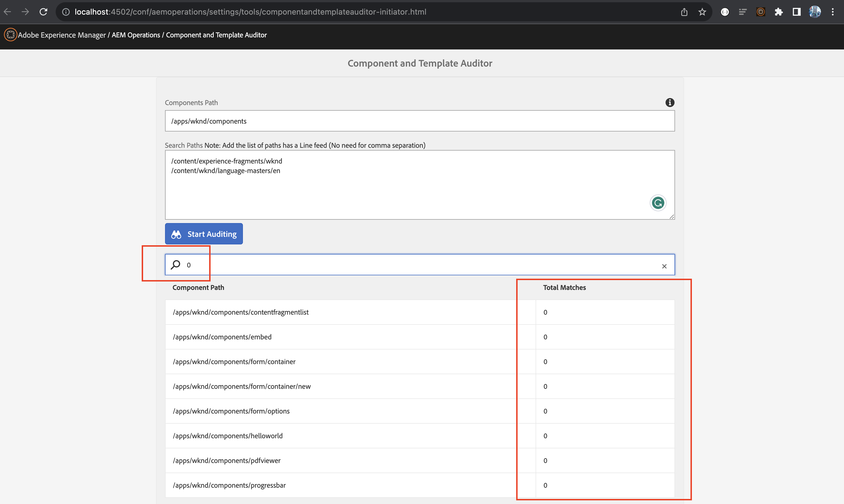Select the progressbar component row
844x504 pixels.
click(420, 485)
